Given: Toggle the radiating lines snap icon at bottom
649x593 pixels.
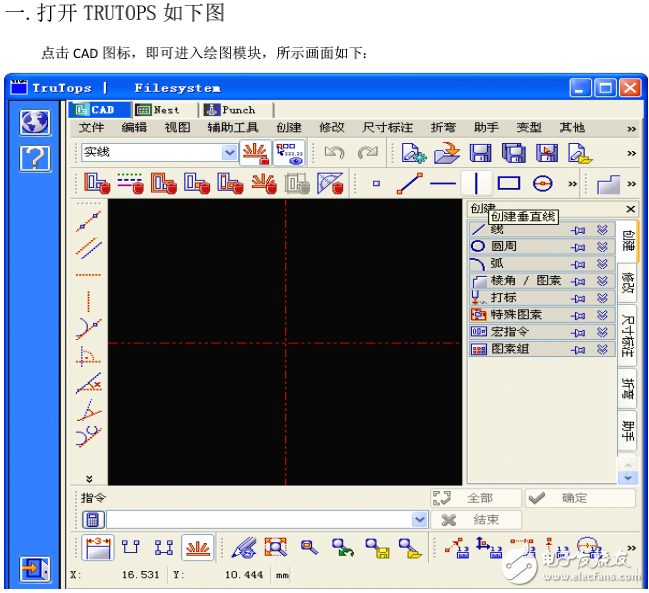Looking at the screenshot, I should 197,548.
